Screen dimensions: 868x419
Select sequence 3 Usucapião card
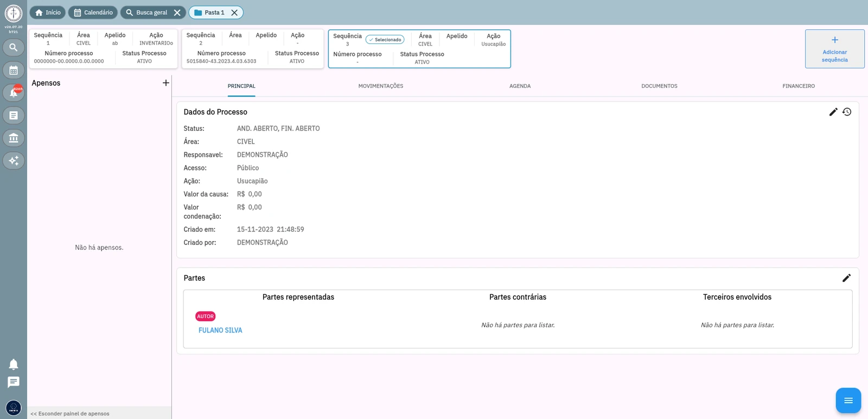[x=419, y=49]
